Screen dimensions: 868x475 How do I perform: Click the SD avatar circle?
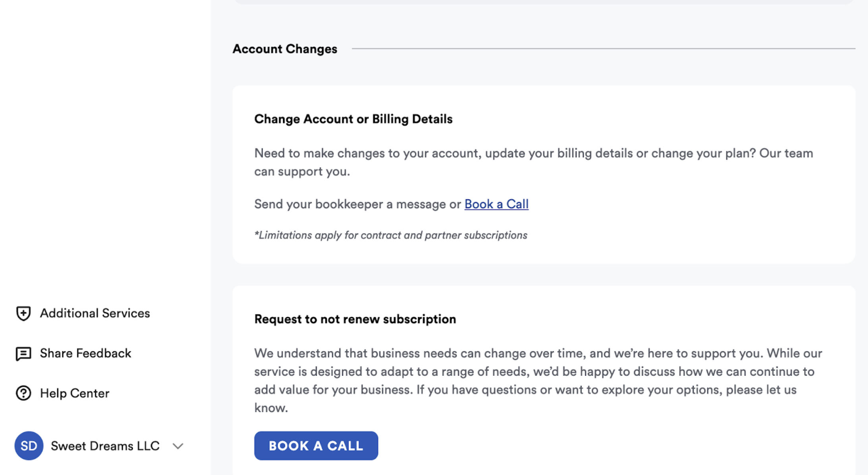29,446
